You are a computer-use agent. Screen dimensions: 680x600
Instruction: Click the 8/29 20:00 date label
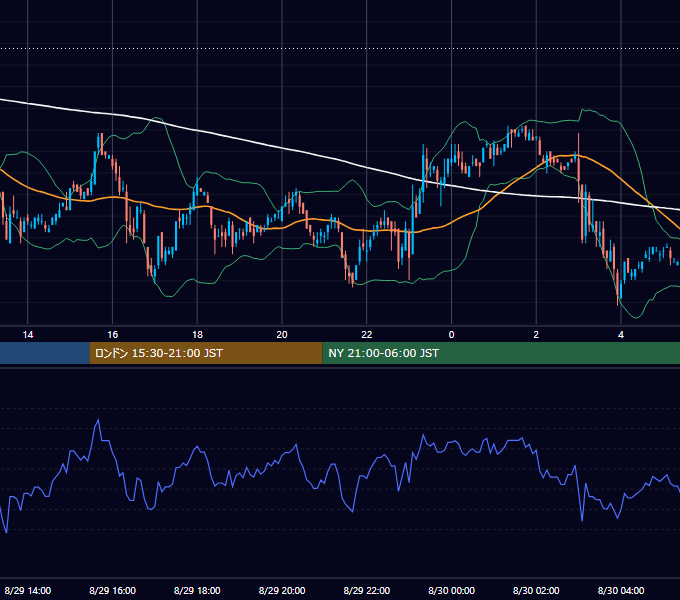(282, 590)
